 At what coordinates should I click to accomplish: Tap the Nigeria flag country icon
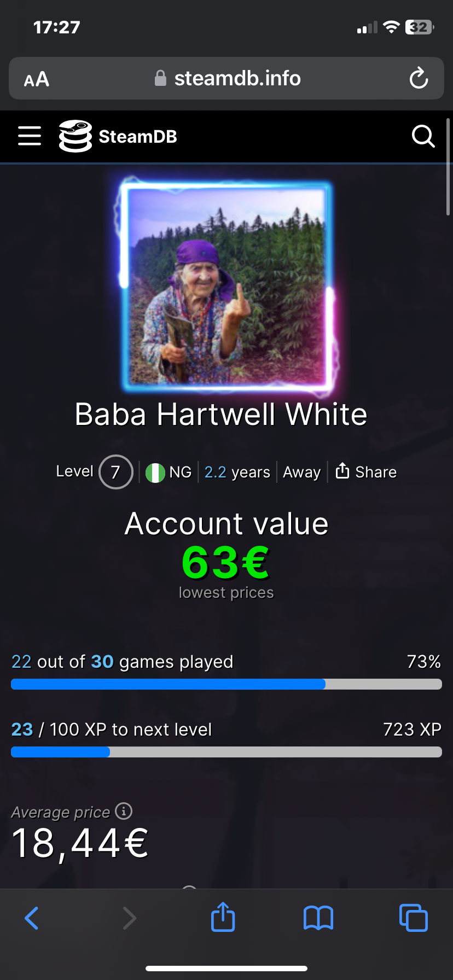coord(155,472)
